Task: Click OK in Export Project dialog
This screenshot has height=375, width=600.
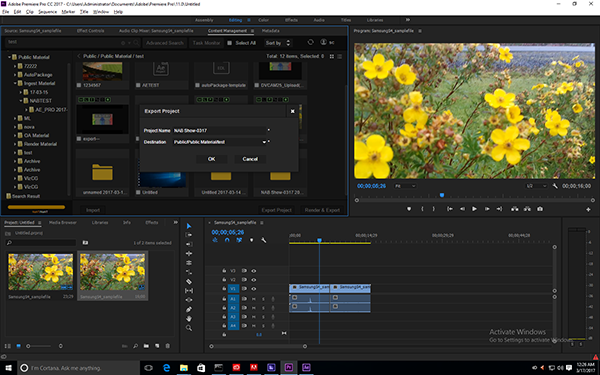Action: (212, 159)
